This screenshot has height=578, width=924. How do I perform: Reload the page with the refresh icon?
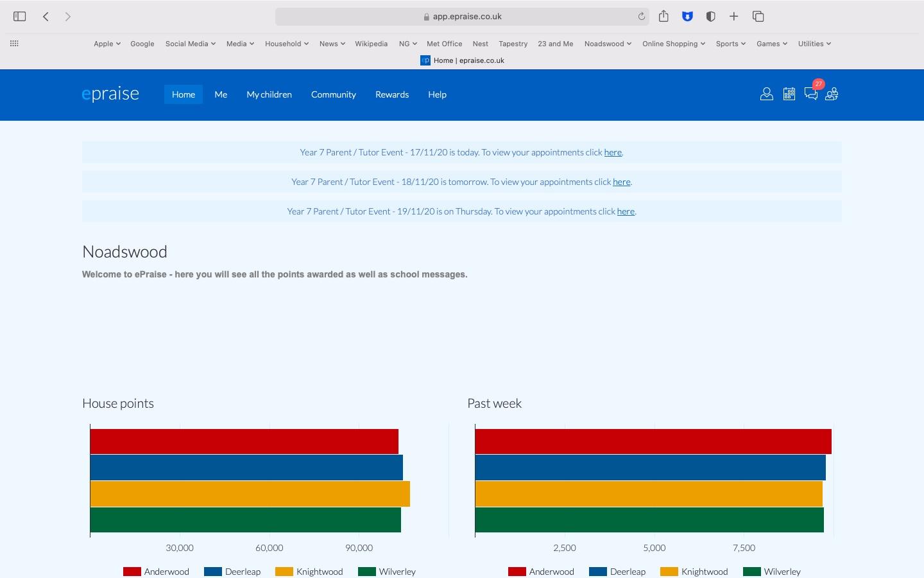click(641, 16)
